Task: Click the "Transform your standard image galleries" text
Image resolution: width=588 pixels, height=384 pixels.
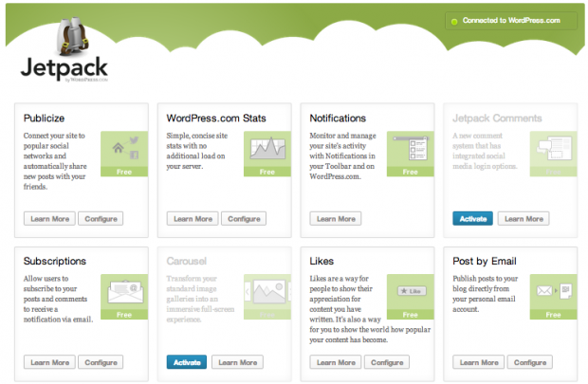Action: 200,299
